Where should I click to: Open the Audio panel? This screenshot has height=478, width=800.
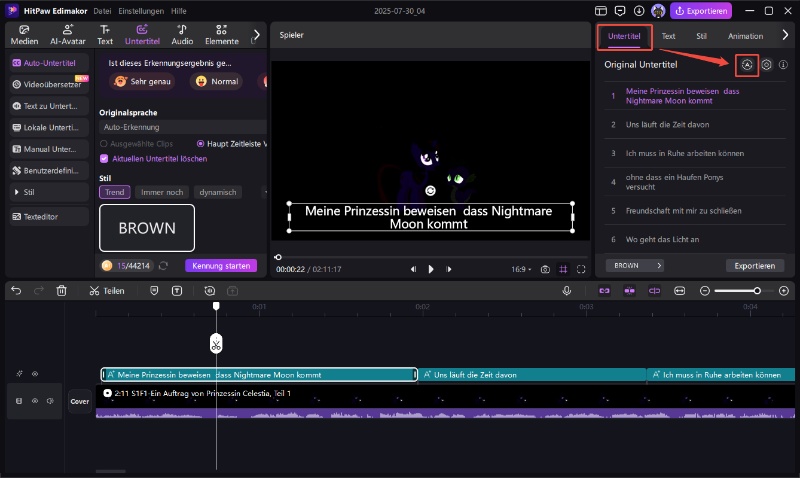pos(182,35)
